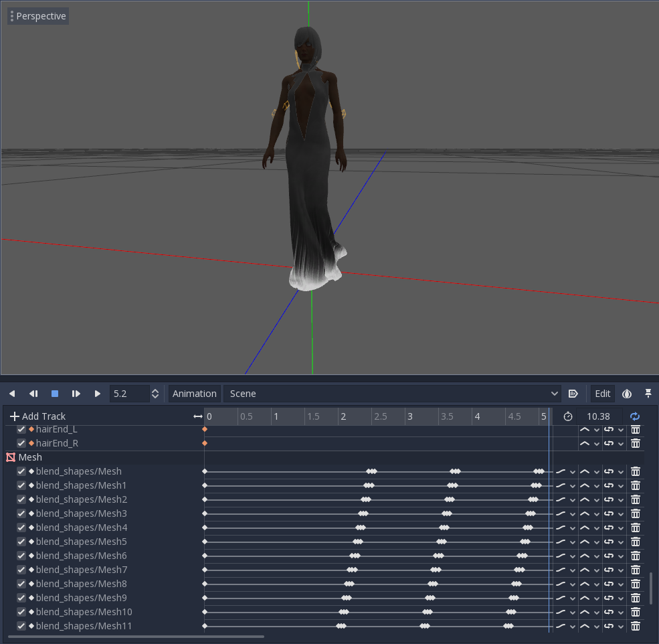659x644 pixels.
Task: Click the onion skinning icon
Action: 627,394
